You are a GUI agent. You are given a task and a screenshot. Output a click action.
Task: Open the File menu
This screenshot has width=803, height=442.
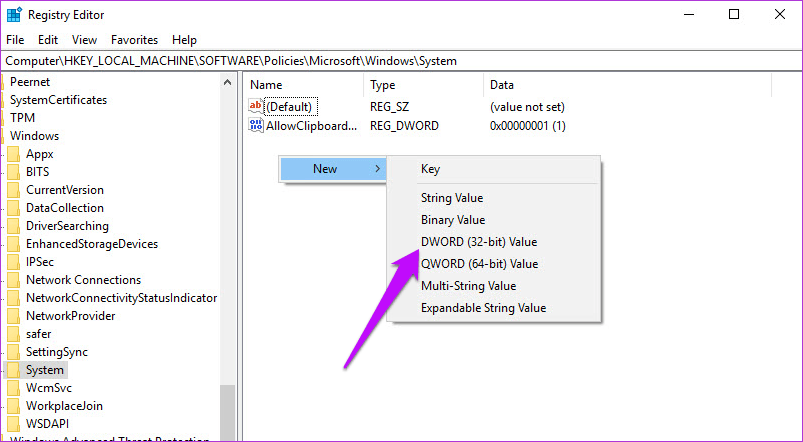[x=15, y=40]
